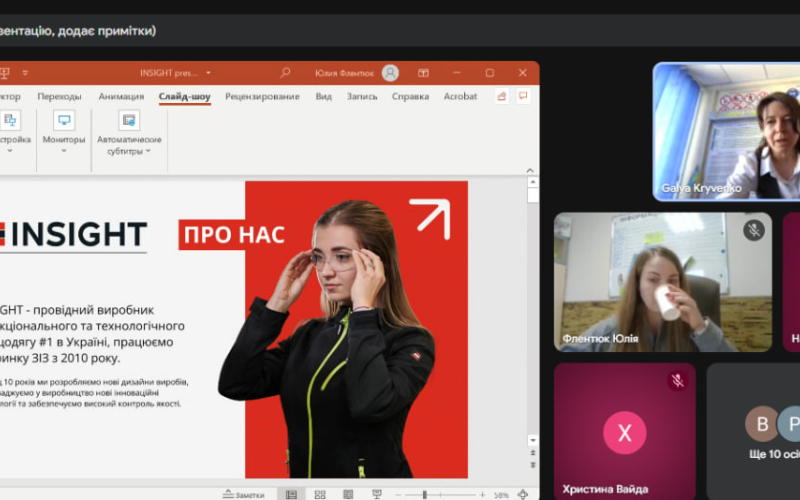The width and height of the screenshot is (800, 500).
Task: Minimize the PowerPoint window
Action: (457, 73)
